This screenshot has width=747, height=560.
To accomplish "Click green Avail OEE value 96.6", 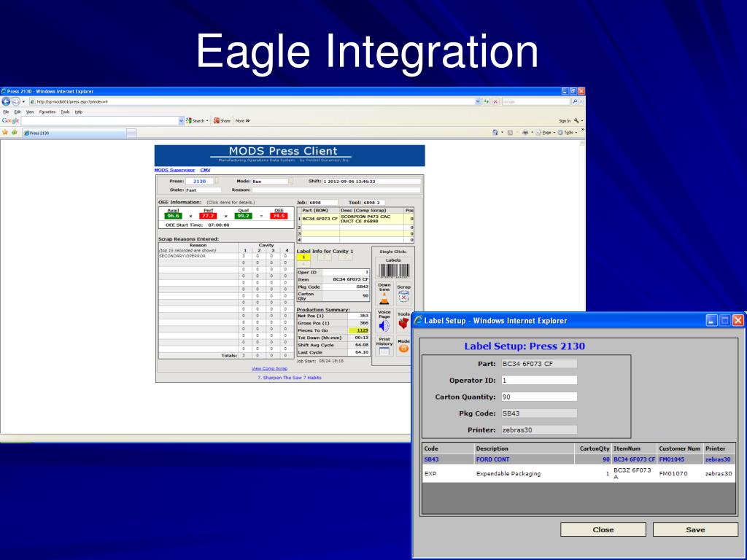I will tap(173, 216).
